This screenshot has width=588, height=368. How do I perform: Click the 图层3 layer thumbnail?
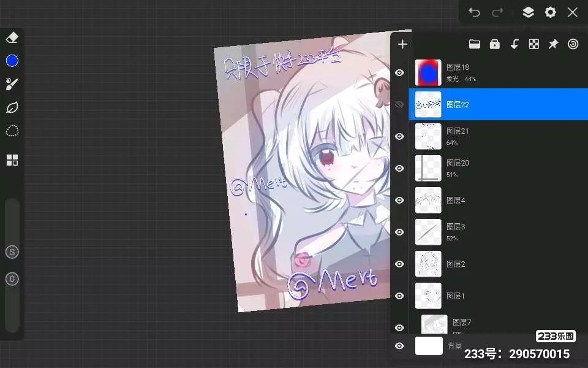(x=428, y=232)
